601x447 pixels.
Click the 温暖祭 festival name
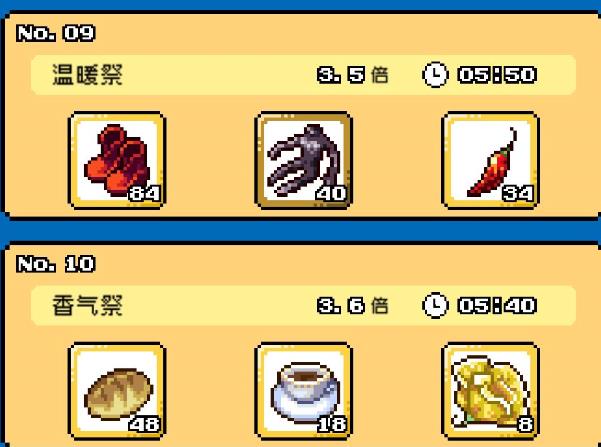point(87,75)
